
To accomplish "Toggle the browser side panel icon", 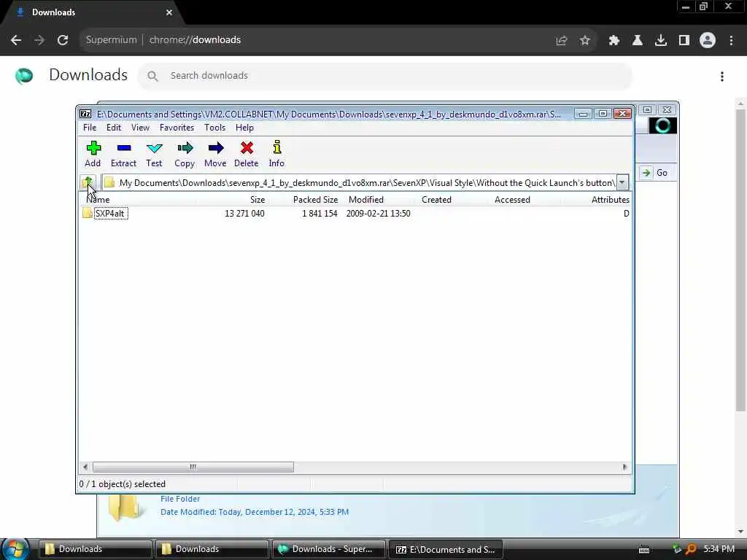I will [684, 41].
